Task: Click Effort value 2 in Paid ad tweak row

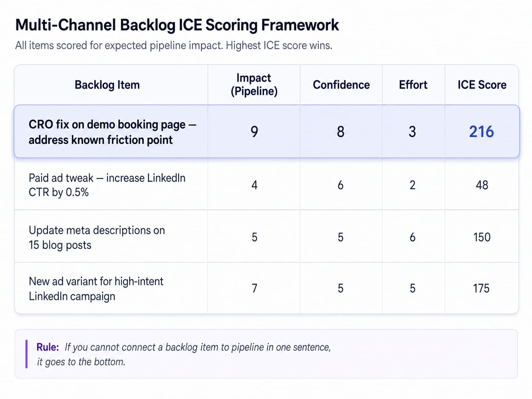Action: pyautogui.click(x=413, y=185)
